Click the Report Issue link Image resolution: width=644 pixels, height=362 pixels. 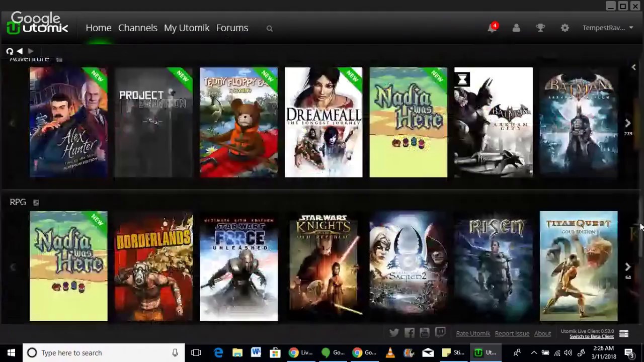click(x=512, y=333)
